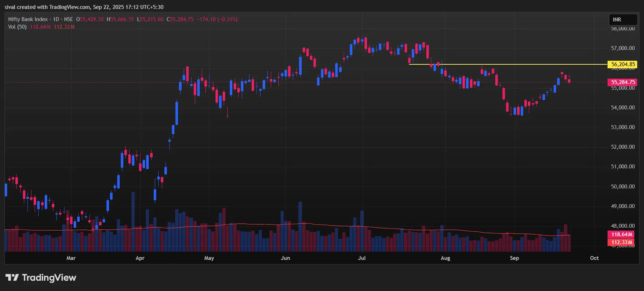Click the 53,000.00 price axis label

click(623, 127)
